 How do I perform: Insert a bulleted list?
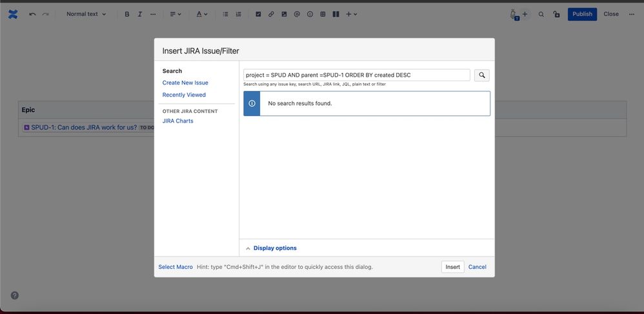coord(225,14)
